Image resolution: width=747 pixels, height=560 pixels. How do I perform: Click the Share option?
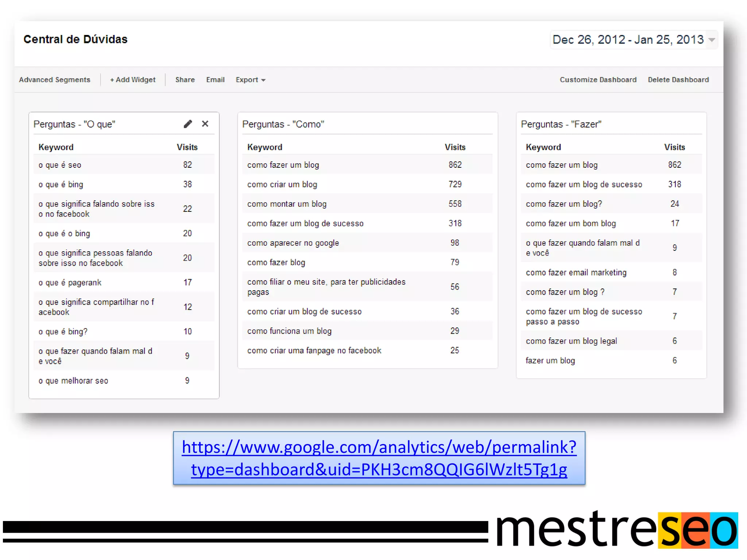185,80
